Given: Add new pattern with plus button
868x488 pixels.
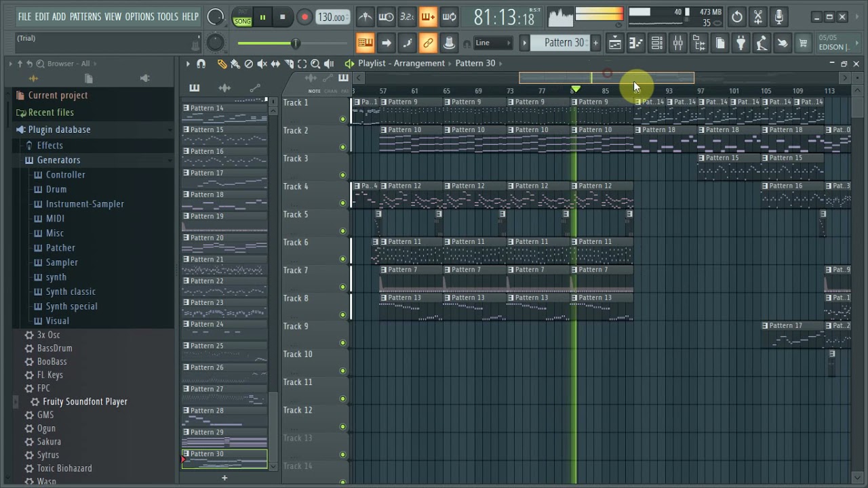Looking at the screenshot, I should tap(595, 43).
